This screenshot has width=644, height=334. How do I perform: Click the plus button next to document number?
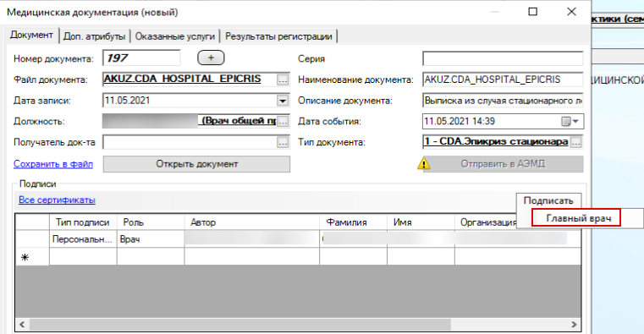(x=211, y=57)
